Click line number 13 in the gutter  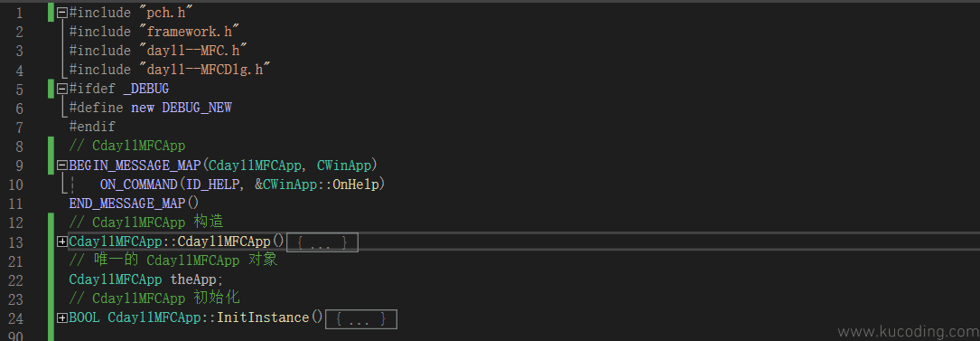(15, 242)
